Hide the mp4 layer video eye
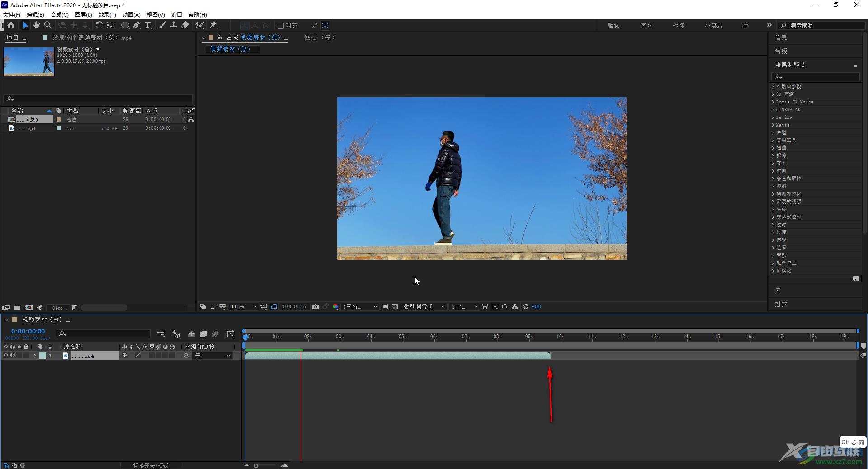Viewport: 868px width, 469px height. point(5,356)
